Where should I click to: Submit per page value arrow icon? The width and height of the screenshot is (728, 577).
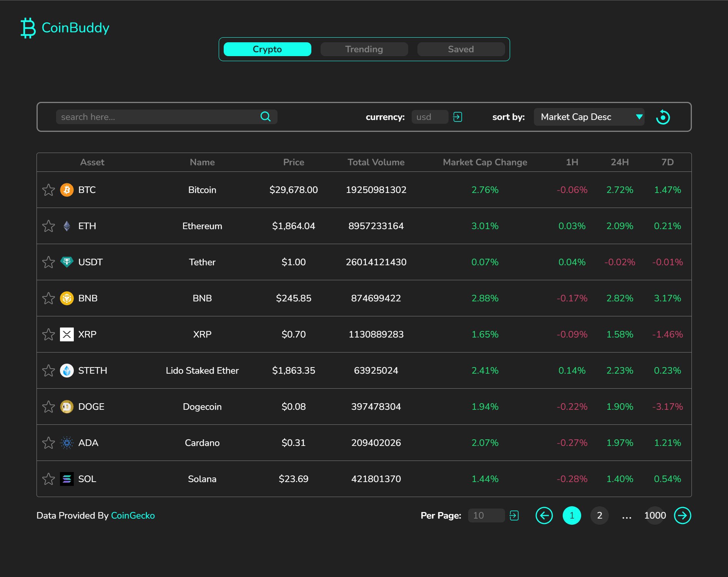(x=514, y=515)
